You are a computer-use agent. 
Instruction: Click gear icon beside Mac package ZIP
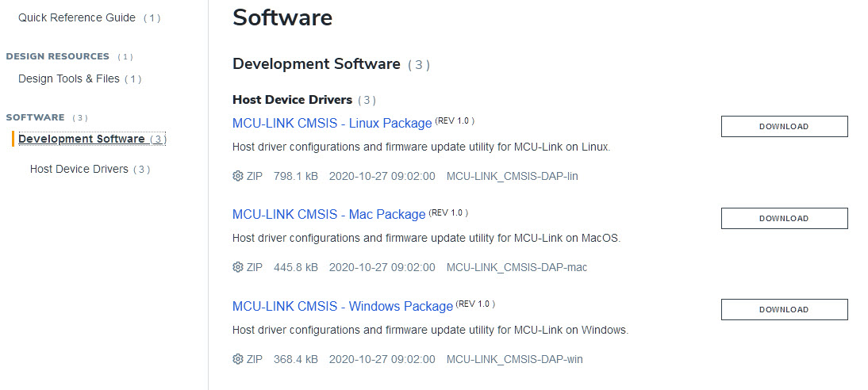point(237,267)
